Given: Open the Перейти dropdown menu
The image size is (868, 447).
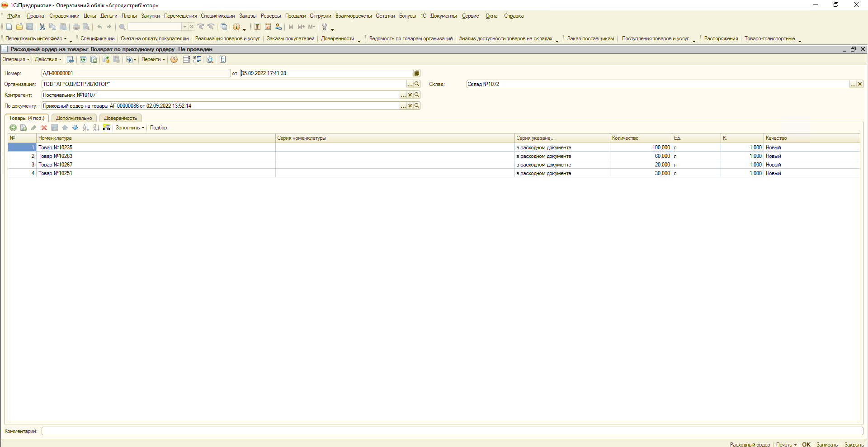Looking at the screenshot, I should click(153, 60).
